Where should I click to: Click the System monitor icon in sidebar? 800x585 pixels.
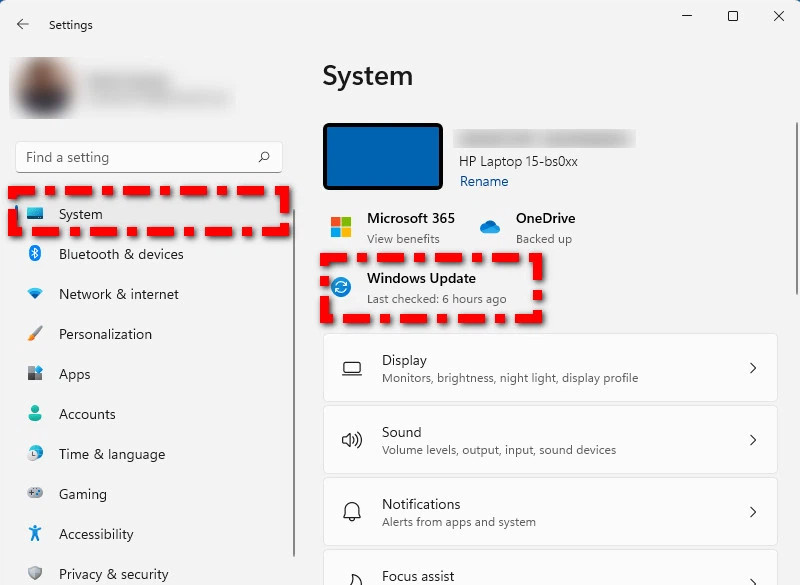(x=35, y=213)
